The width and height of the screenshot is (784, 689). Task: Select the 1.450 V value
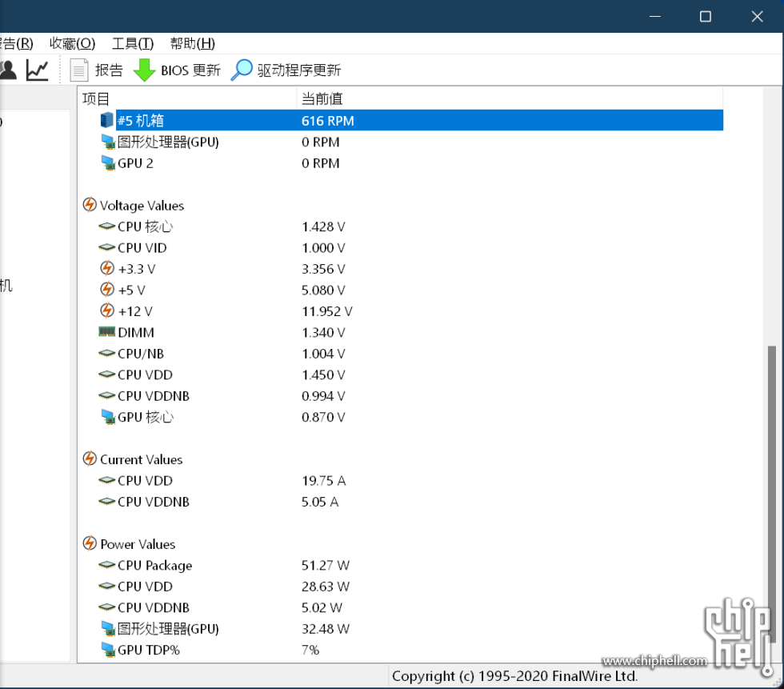pyautogui.click(x=323, y=375)
